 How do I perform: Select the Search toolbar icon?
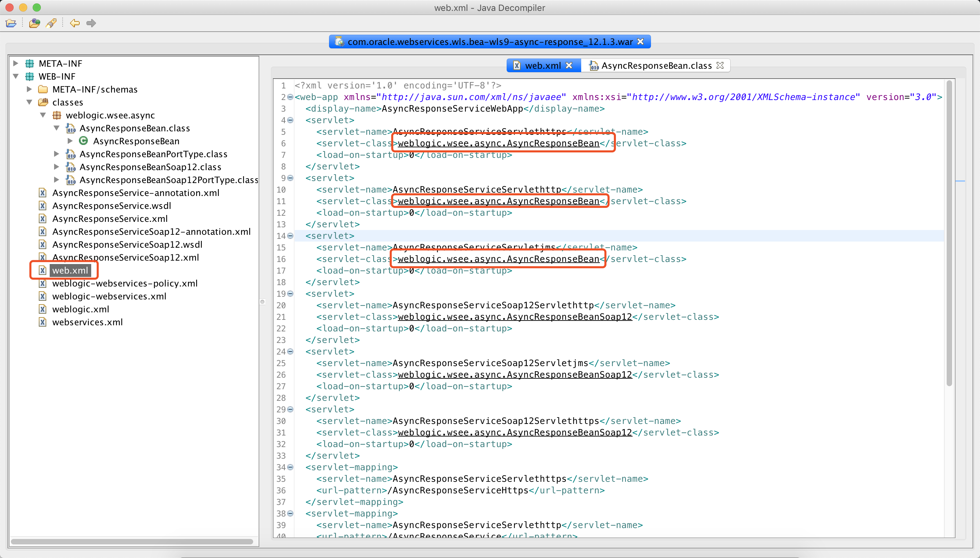[x=51, y=23]
